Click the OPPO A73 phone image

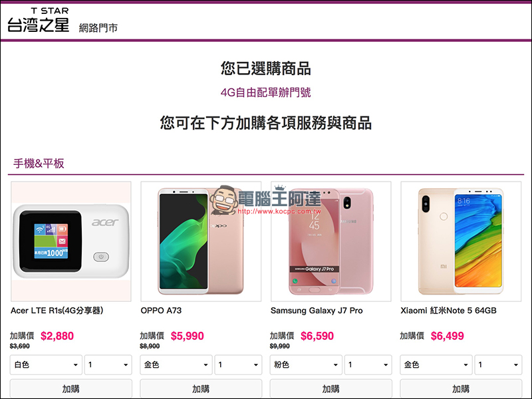(x=201, y=241)
